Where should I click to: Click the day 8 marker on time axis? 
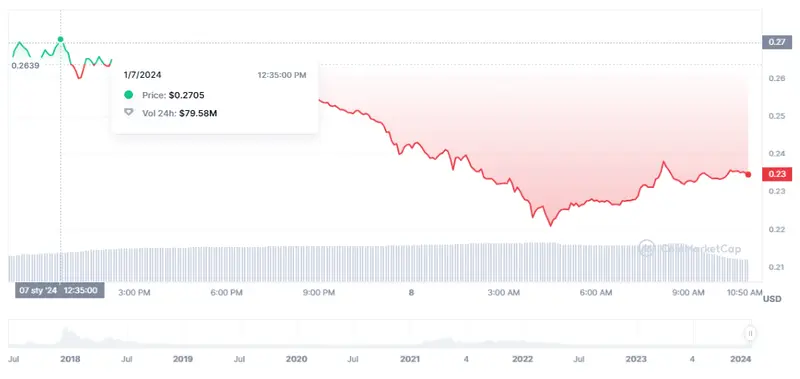click(411, 293)
